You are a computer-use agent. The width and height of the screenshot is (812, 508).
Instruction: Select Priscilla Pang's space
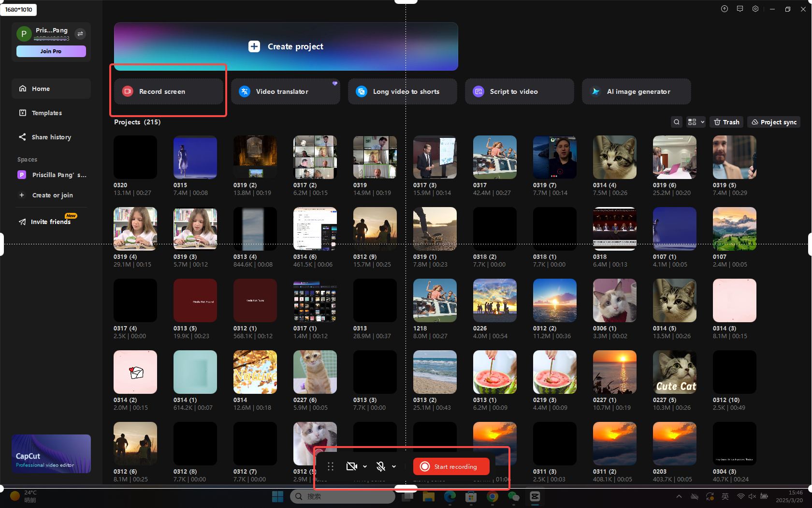point(51,175)
